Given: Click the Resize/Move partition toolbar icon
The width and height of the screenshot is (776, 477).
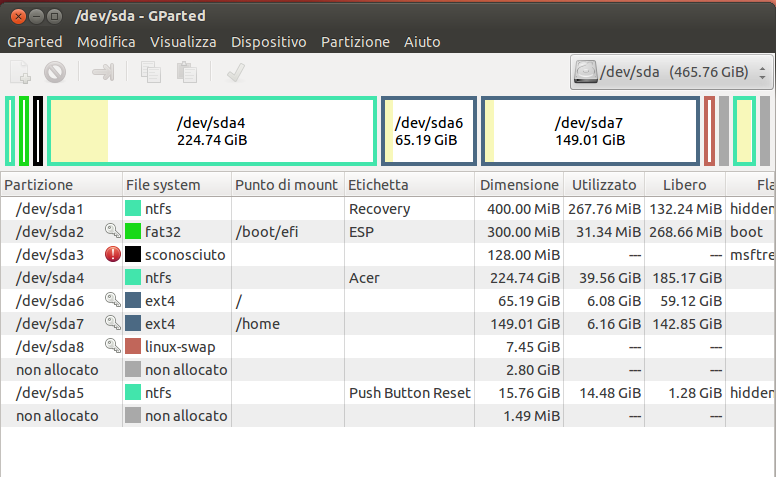Looking at the screenshot, I should click(104, 72).
